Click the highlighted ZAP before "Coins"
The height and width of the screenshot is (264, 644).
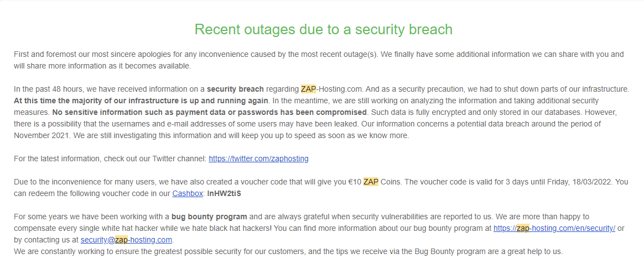371,182
